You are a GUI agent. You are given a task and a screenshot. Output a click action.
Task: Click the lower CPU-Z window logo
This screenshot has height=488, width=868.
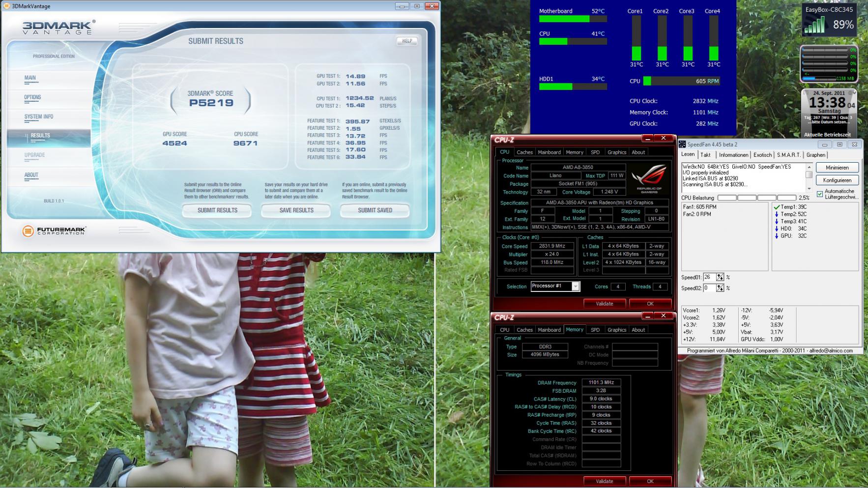[x=504, y=317]
